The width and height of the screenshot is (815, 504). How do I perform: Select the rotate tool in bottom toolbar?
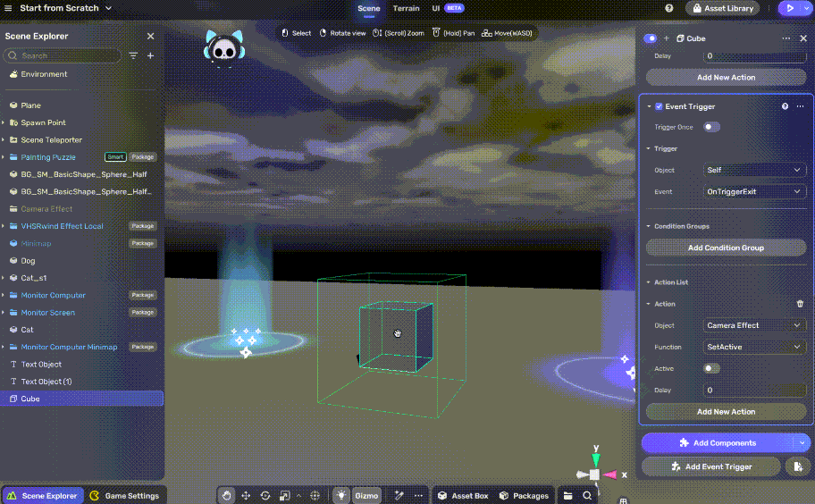click(x=265, y=495)
